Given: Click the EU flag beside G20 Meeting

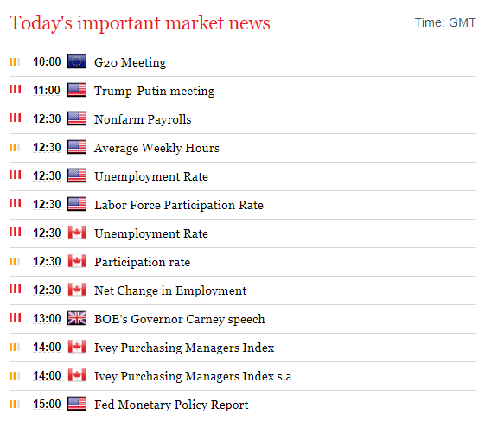Looking at the screenshot, I should (x=77, y=61).
